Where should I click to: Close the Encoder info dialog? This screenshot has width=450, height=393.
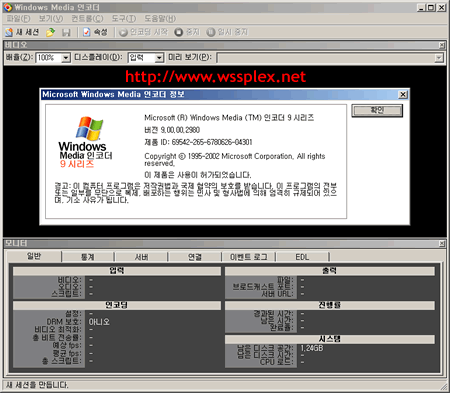click(403, 95)
